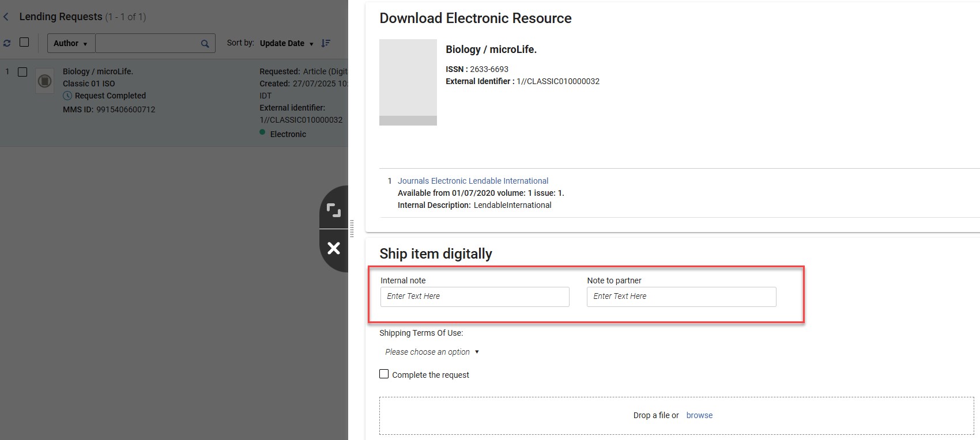
Task: Click the panel resize grip handle
Action: [x=352, y=229]
